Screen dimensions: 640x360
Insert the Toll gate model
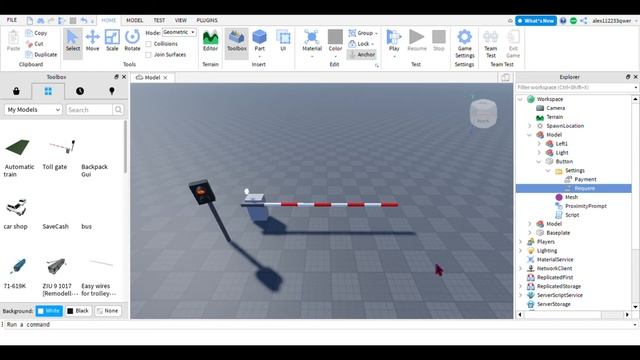pos(61,155)
